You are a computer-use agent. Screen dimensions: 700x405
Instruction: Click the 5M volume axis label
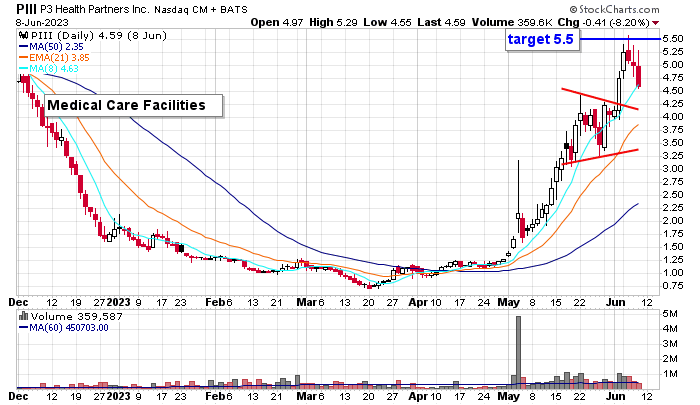coord(670,314)
